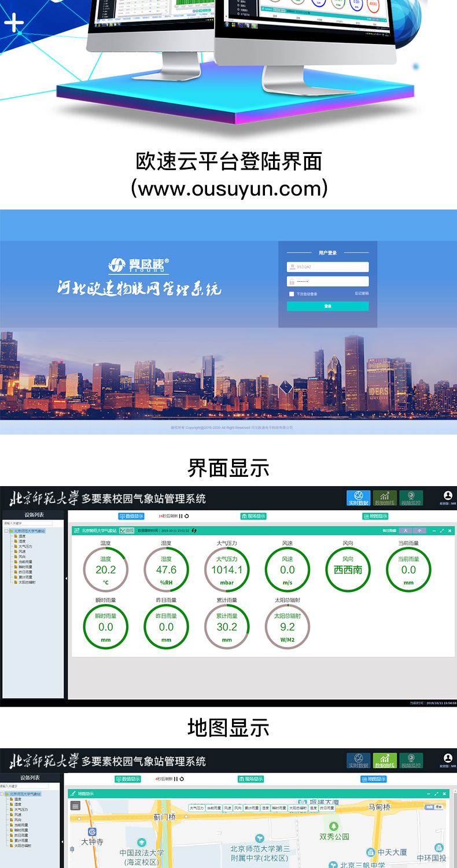Maximize the 地图显示 map panel
The image size is (457, 868).
point(436,793)
